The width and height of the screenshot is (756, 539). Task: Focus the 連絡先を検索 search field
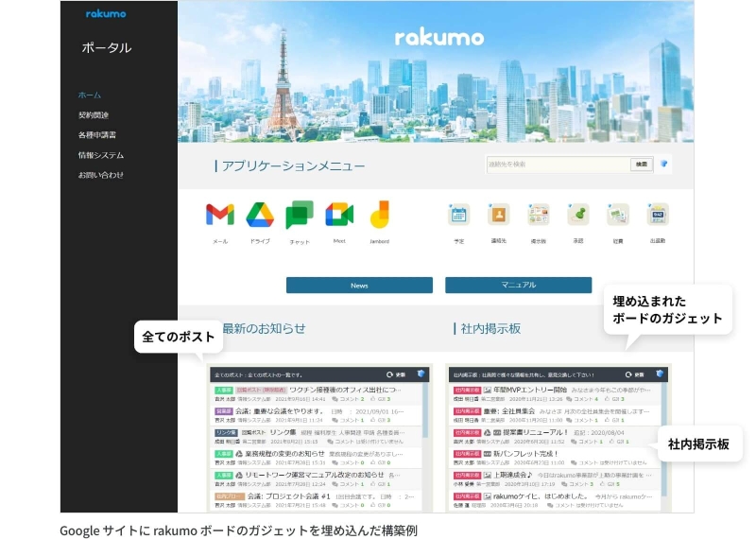coord(556,165)
